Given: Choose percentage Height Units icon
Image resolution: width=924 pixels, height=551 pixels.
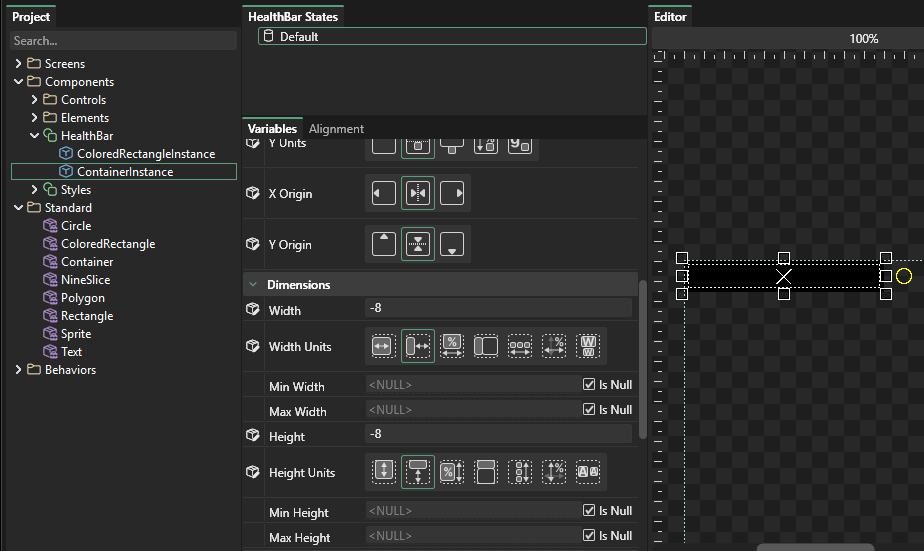Looking at the screenshot, I should pos(452,472).
